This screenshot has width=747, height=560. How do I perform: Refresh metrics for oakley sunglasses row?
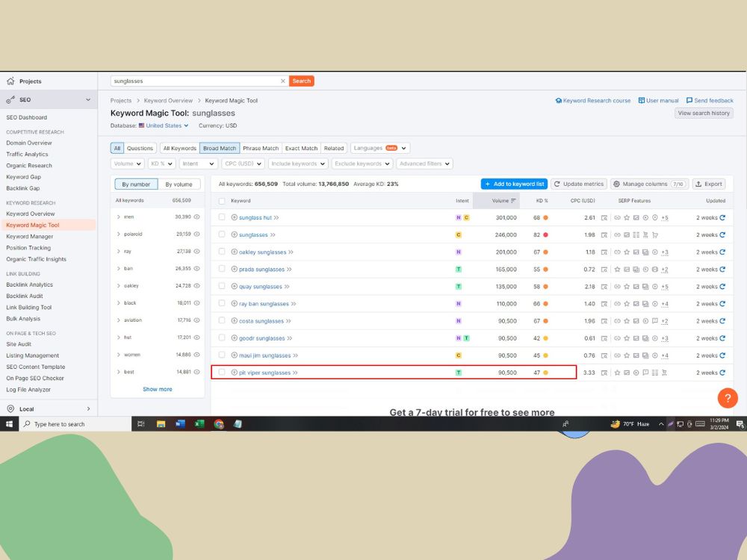tap(722, 252)
